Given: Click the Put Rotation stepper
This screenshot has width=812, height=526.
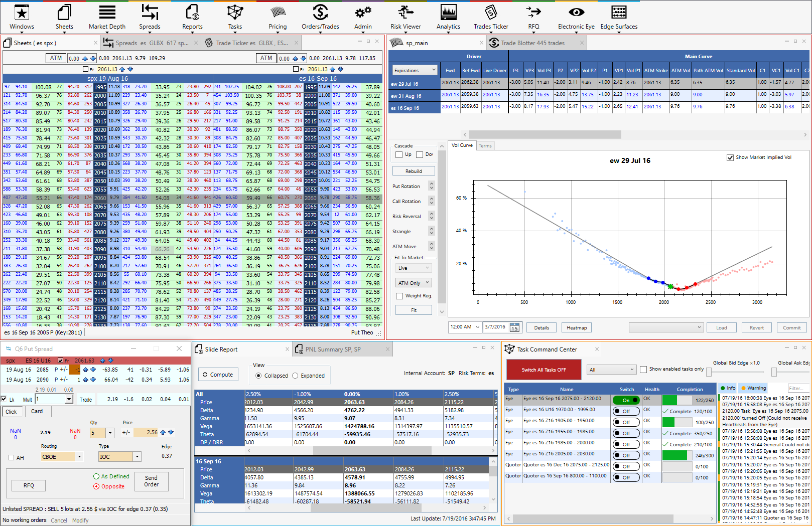Looking at the screenshot, I should (x=431, y=186).
